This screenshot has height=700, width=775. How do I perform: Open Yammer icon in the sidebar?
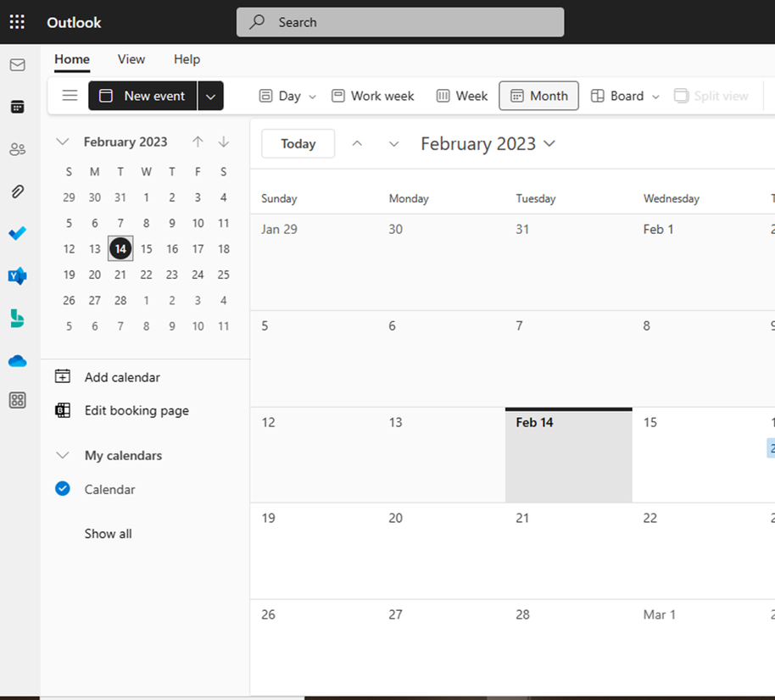click(17, 275)
